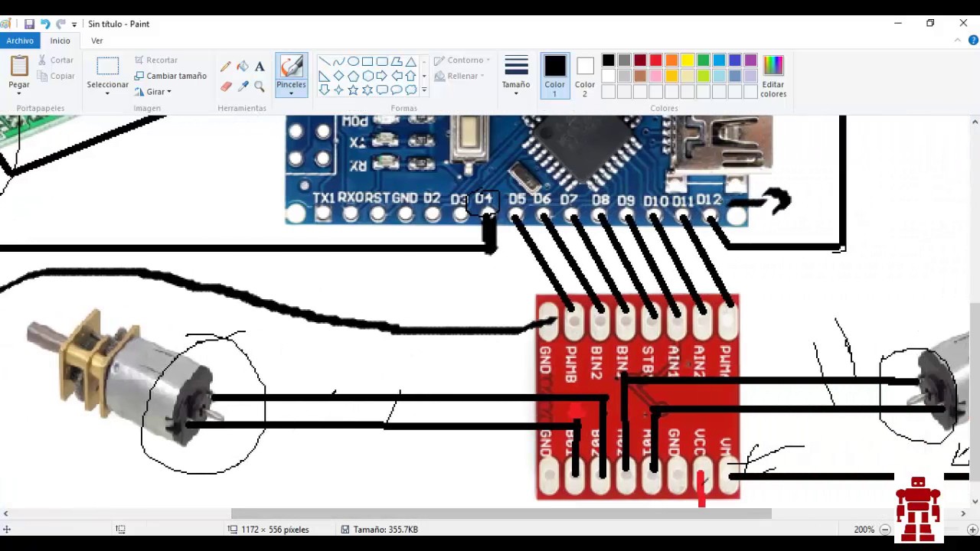Open the Girar rotate dropdown

[x=153, y=92]
